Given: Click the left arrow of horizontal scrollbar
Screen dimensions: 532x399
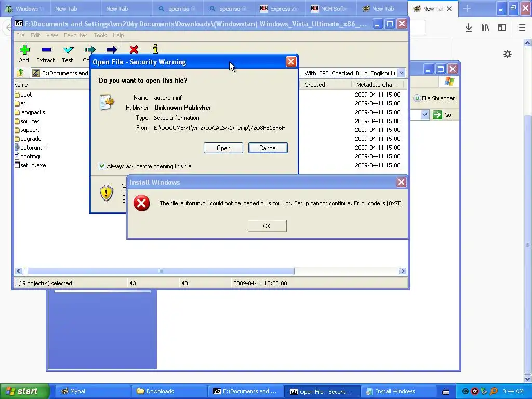Looking at the screenshot, I should pos(19,271).
